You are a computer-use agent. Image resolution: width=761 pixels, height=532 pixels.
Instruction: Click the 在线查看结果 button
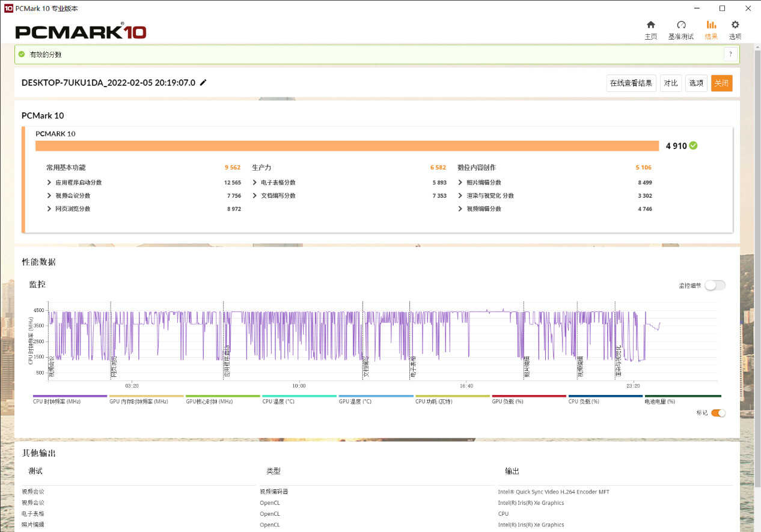point(631,83)
